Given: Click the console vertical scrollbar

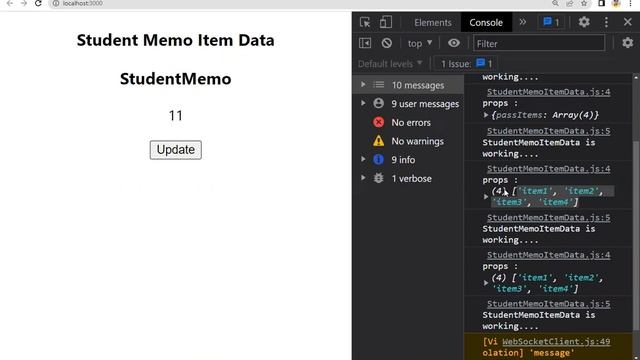Looking at the screenshot, I should (x=636, y=235).
